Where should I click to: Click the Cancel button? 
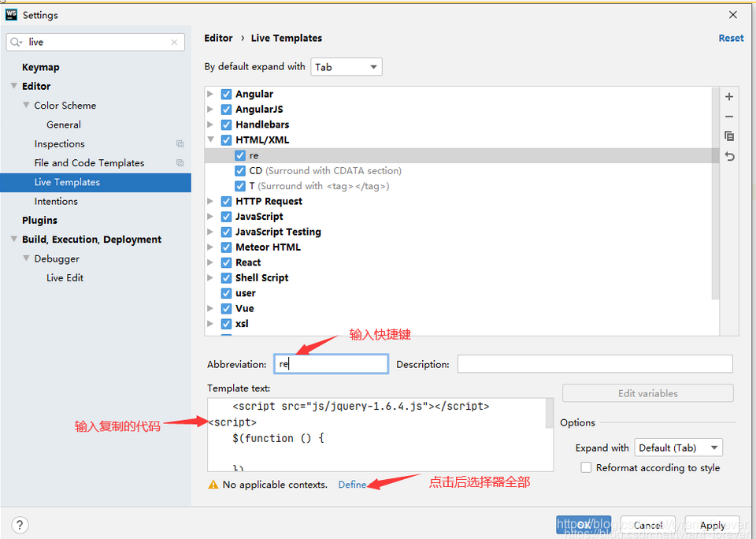click(648, 525)
